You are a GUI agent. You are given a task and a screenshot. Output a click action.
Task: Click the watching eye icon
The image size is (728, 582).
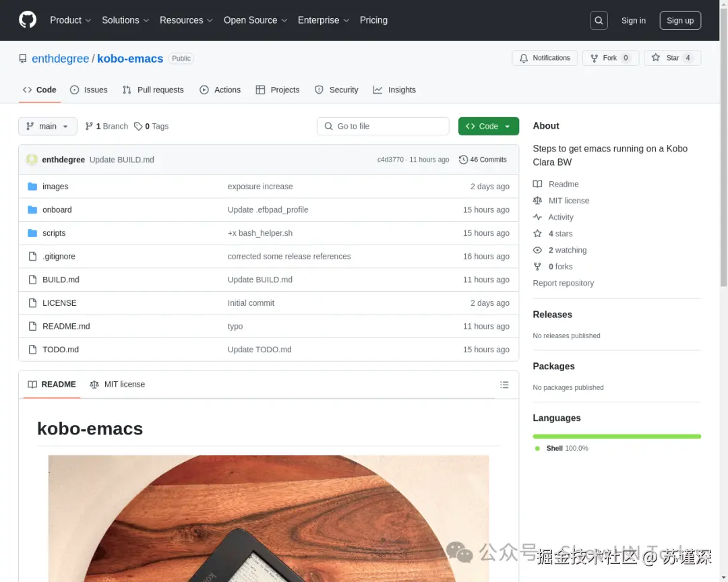(537, 250)
